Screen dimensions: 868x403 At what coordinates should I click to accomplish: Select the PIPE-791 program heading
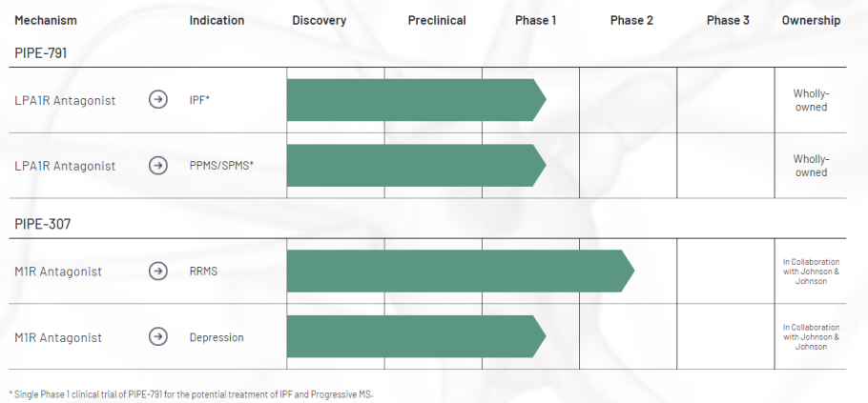click(41, 52)
